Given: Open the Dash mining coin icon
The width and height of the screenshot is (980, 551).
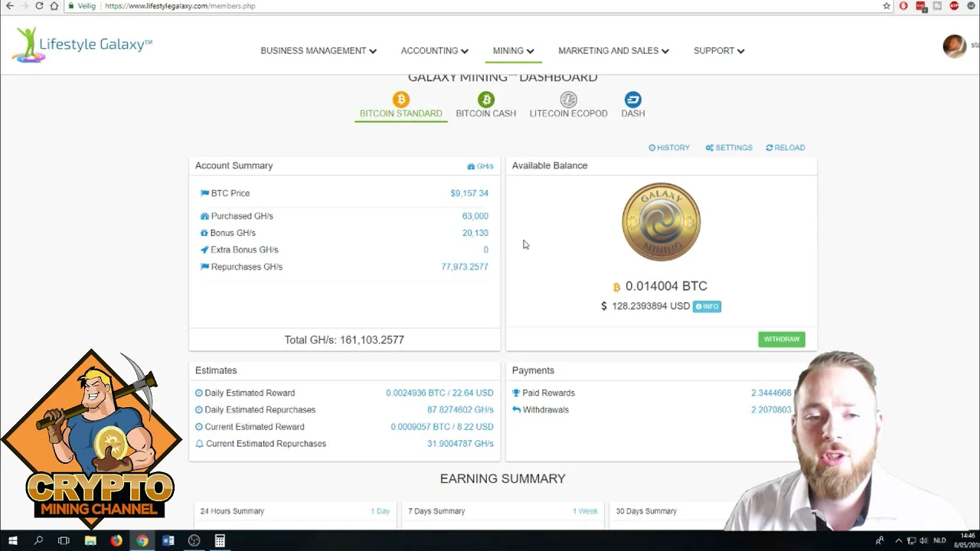Looking at the screenshot, I should click(x=632, y=99).
